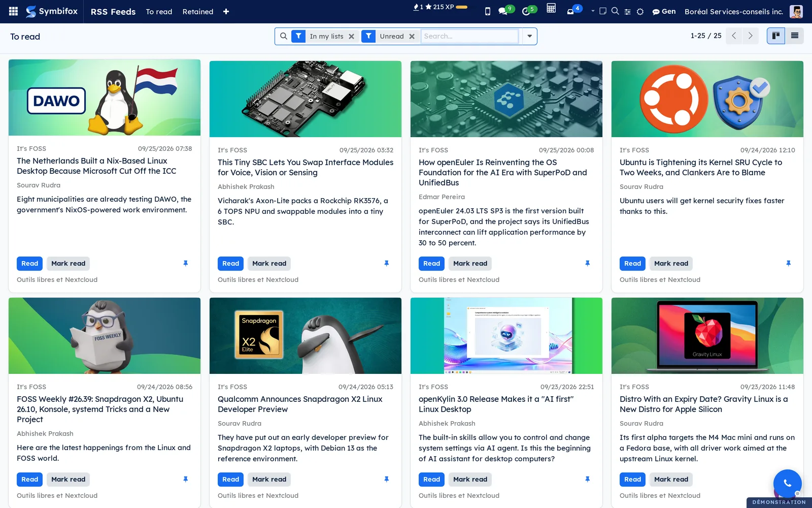This screenshot has width=812, height=508.
Task: Open the FOSS Weekly penguin thumbnail
Action: coord(105,336)
